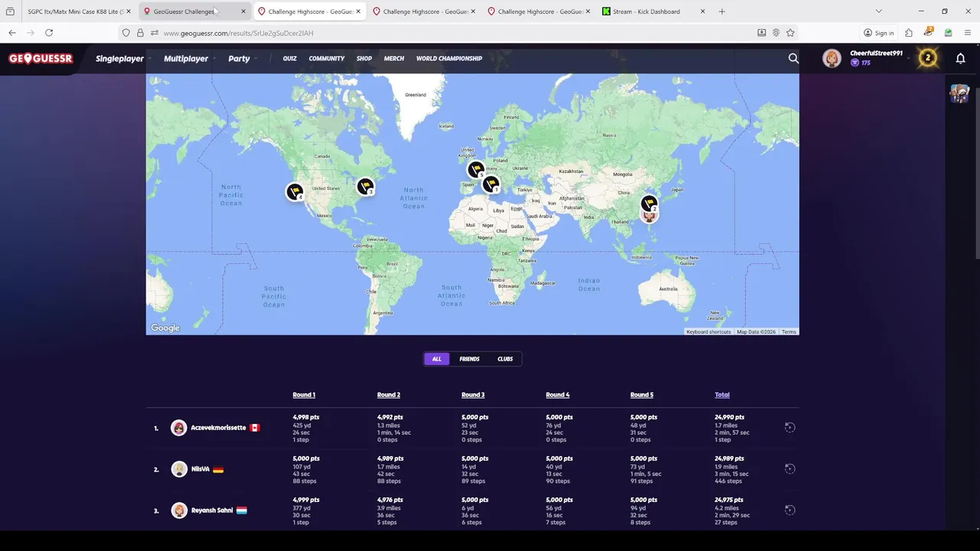Replay NilsVA's game via the replay icon
The height and width of the screenshot is (551, 980).
point(789,469)
